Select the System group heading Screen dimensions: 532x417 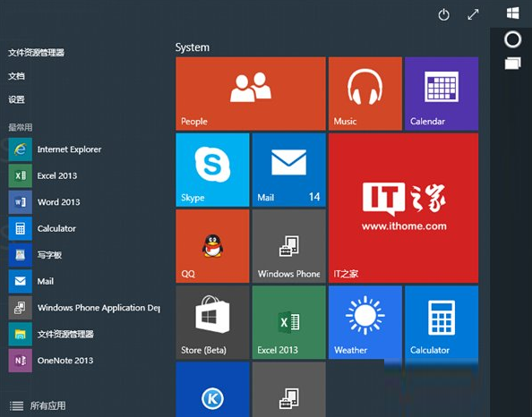[193, 47]
